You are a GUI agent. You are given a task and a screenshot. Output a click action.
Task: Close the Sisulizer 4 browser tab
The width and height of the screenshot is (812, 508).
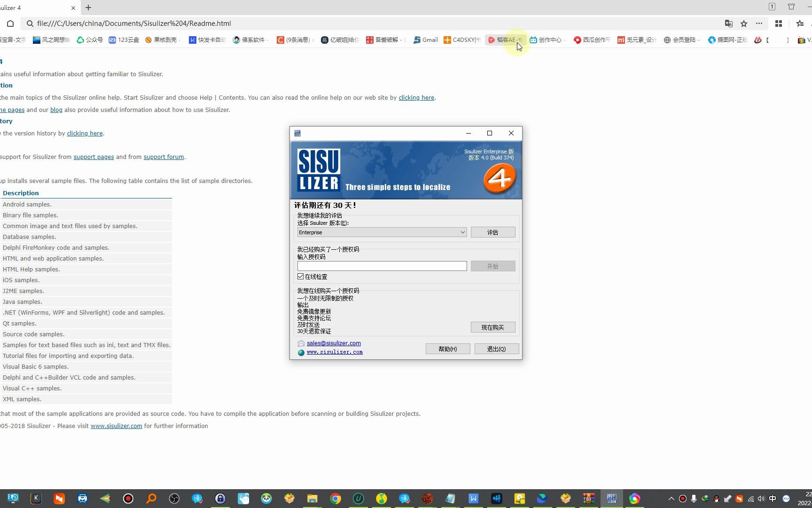click(x=73, y=8)
